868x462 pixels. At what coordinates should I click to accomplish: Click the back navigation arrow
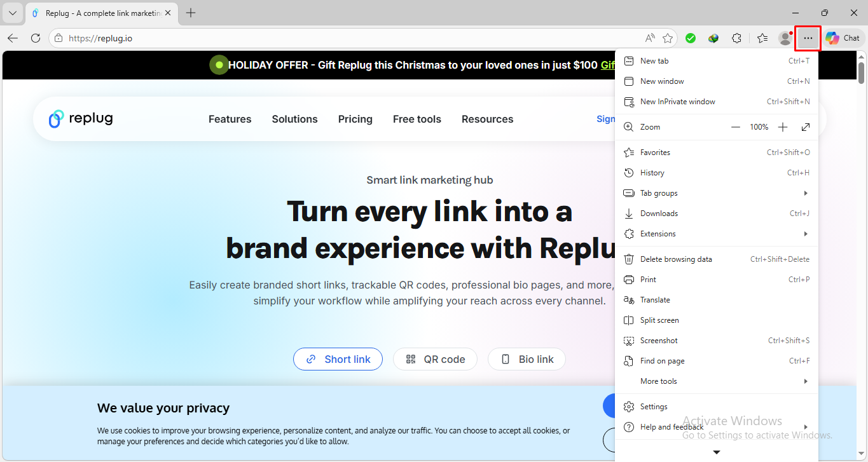(13, 37)
